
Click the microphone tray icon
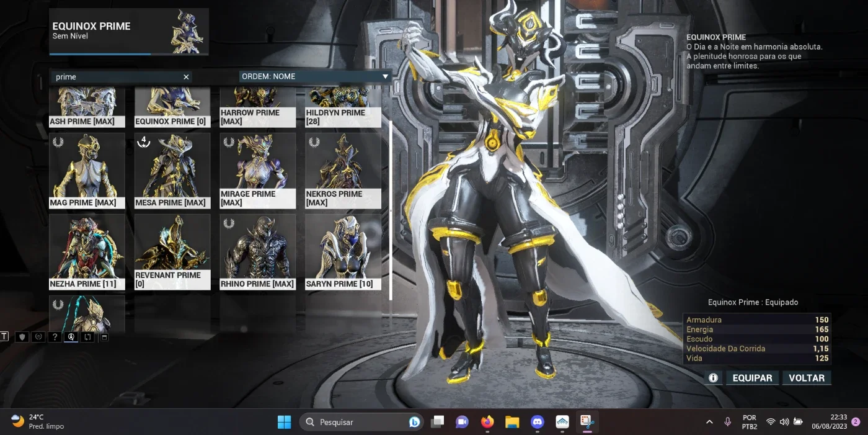[x=728, y=422]
